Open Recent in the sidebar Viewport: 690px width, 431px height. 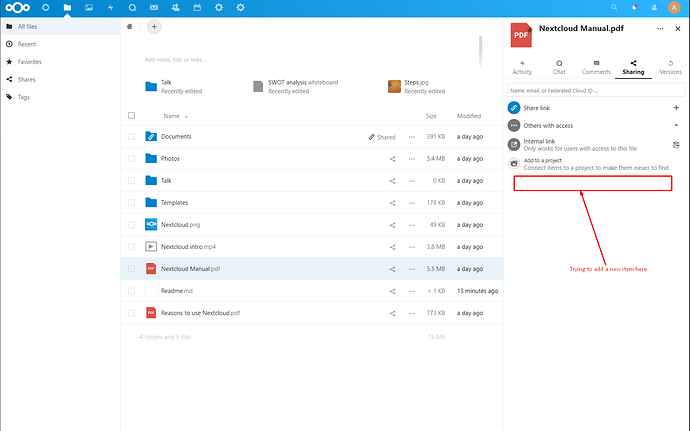(60, 44)
